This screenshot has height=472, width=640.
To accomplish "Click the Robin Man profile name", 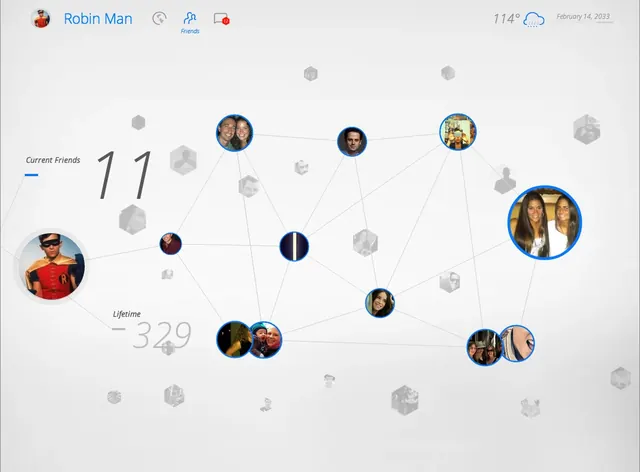I will pyautogui.click(x=98, y=19).
